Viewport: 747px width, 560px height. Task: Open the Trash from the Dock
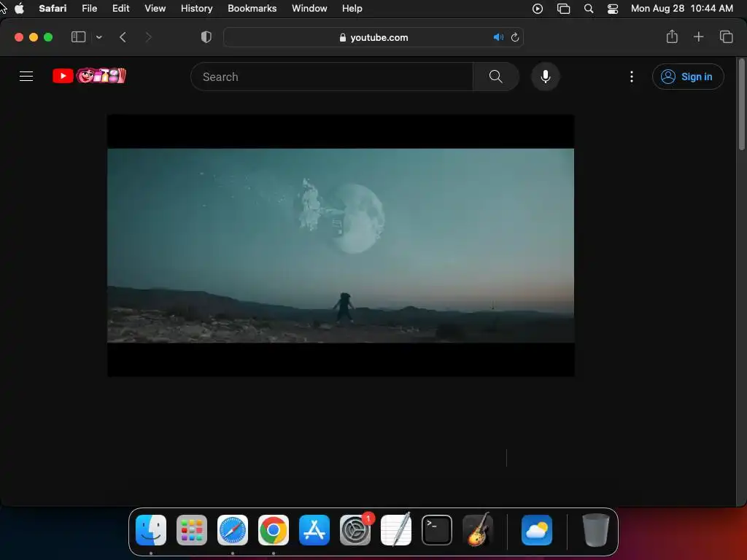pyautogui.click(x=596, y=530)
